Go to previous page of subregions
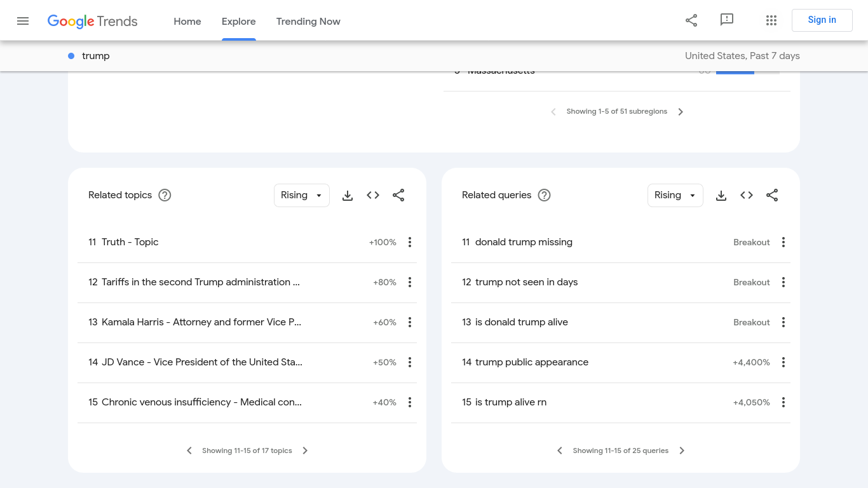 [x=553, y=112]
